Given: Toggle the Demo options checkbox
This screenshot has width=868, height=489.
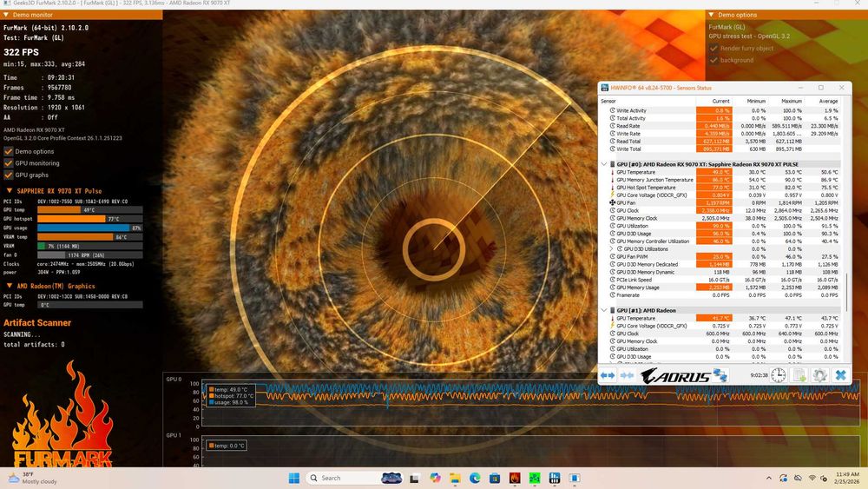Looking at the screenshot, I should point(9,151).
